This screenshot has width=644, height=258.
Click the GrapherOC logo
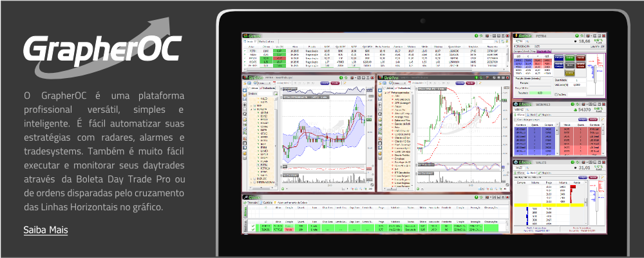[102, 47]
